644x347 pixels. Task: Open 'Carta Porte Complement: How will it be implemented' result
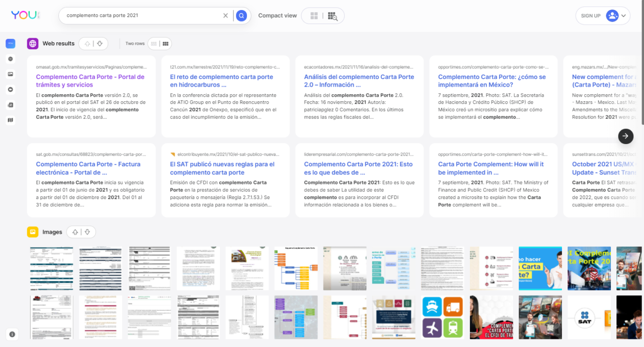(x=491, y=168)
